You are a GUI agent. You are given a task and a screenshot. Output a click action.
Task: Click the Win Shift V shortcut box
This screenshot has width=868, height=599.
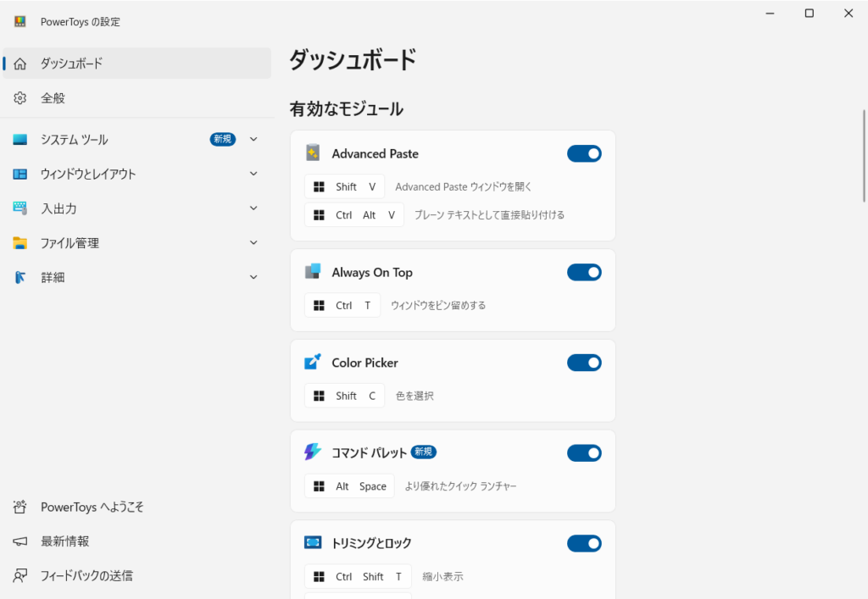(x=344, y=187)
